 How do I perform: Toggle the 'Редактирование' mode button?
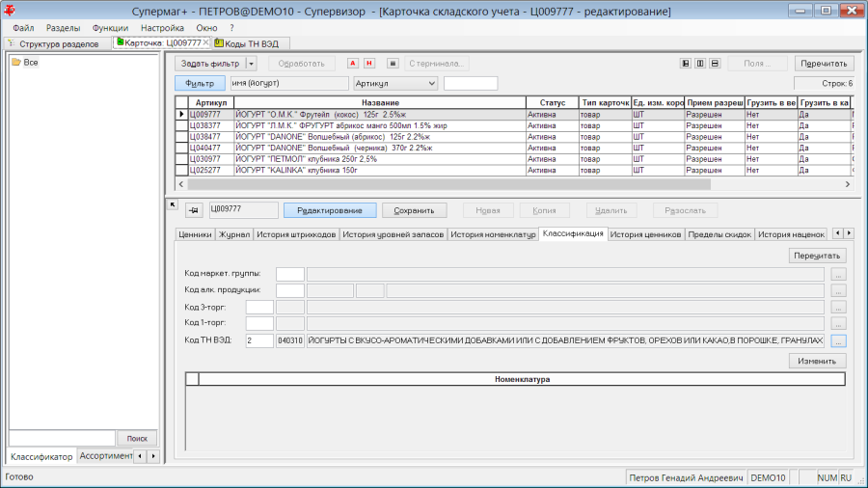pos(330,210)
